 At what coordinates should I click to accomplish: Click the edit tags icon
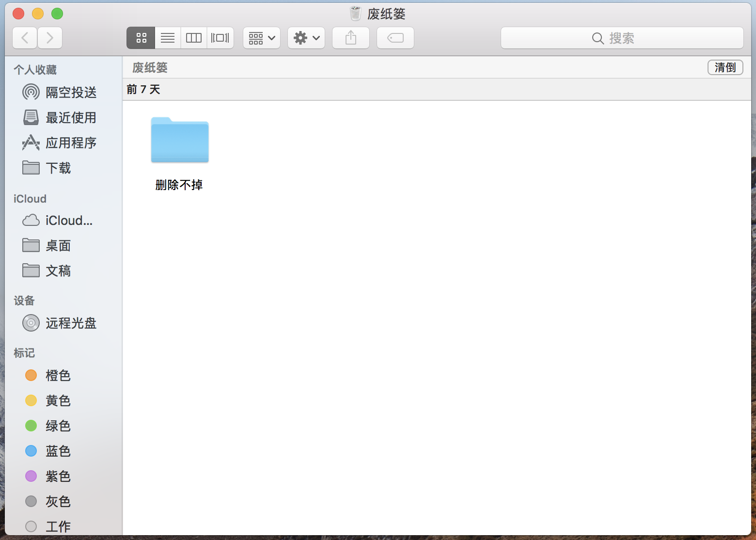pyautogui.click(x=395, y=38)
